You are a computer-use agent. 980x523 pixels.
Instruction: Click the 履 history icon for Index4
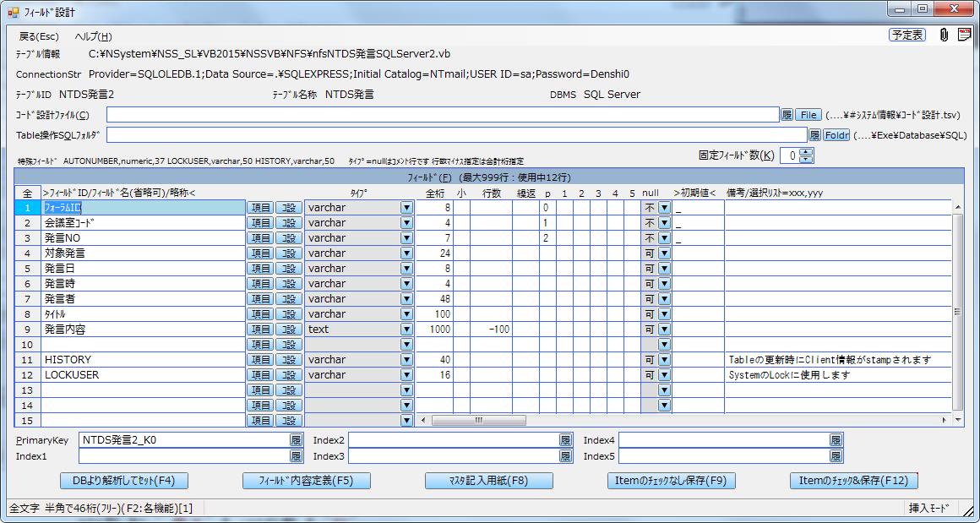coord(836,439)
